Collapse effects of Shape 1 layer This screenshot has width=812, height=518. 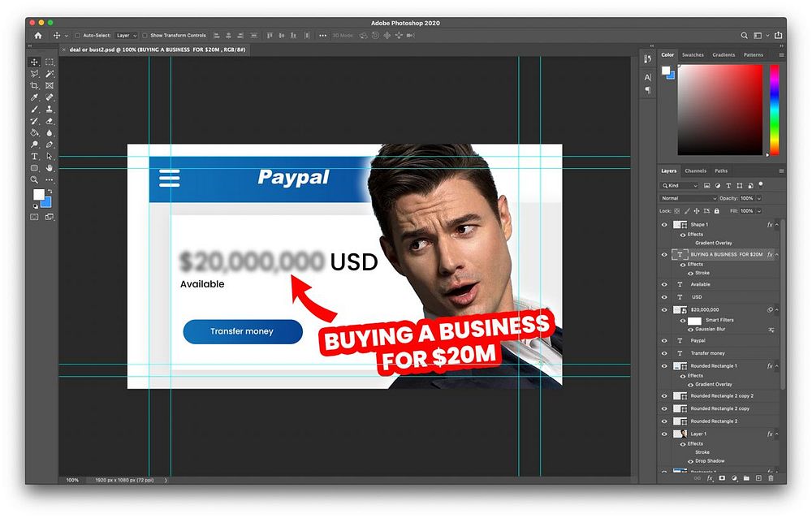tap(777, 225)
